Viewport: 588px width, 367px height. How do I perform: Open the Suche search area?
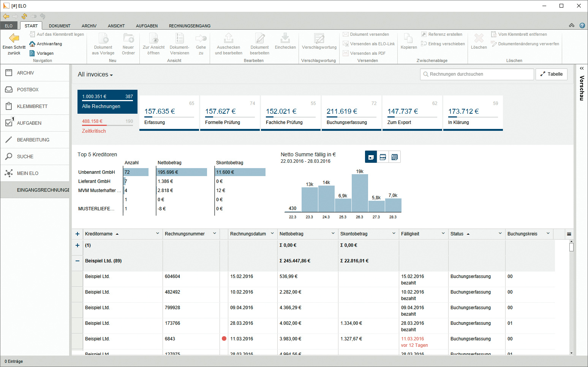coord(25,157)
